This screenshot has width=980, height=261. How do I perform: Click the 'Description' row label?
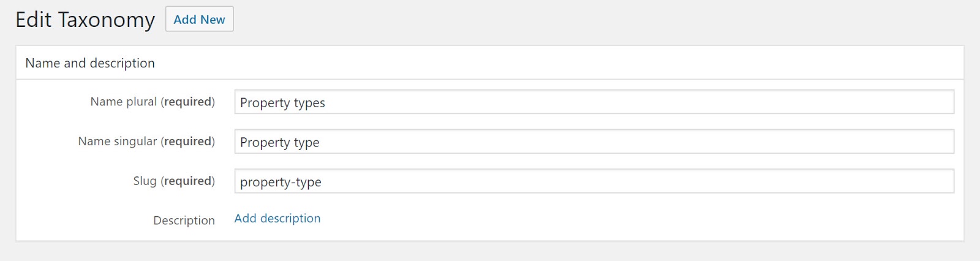(184, 221)
